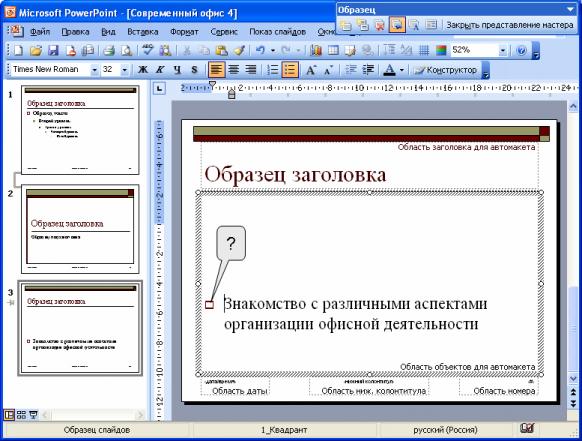
Task: Insert a new slide master in the Образец toolbar
Action: click(346, 25)
